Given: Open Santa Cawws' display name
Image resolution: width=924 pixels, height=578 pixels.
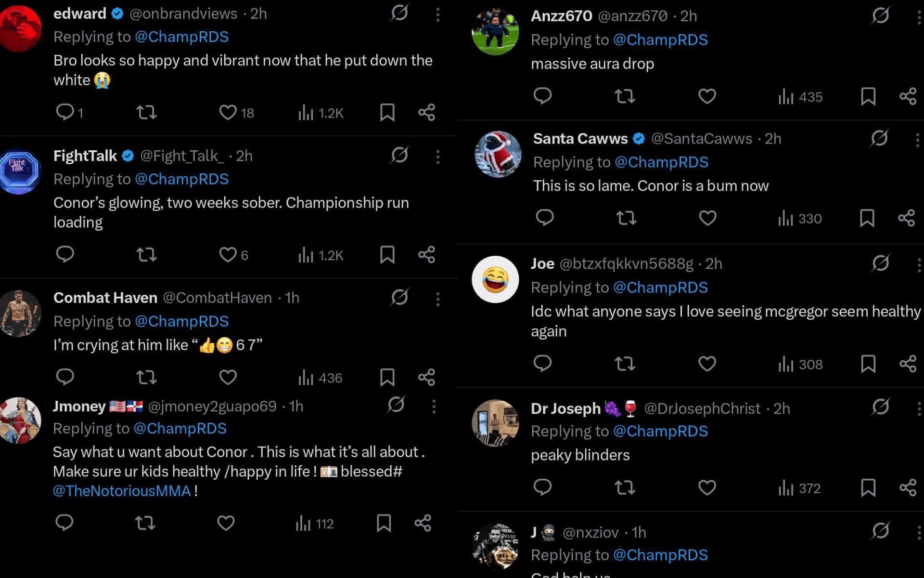Looking at the screenshot, I should point(580,139).
